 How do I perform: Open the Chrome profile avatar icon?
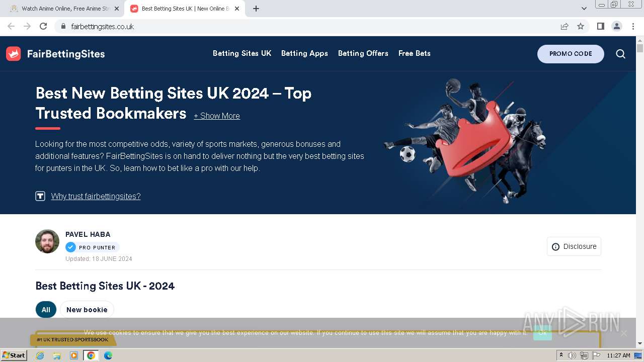pos(617,26)
